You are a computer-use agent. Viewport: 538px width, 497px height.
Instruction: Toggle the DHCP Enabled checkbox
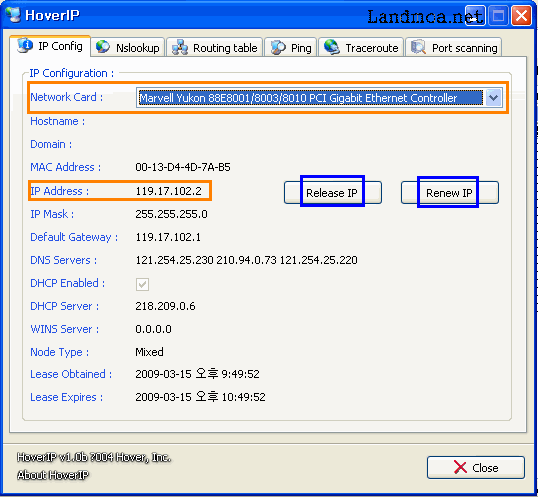(x=142, y=284)
